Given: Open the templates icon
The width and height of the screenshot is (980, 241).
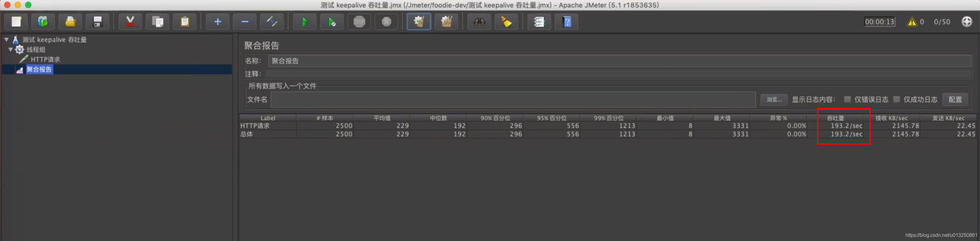Looking at the screenshot, I should pyautogui.click(x=43, y=22).
